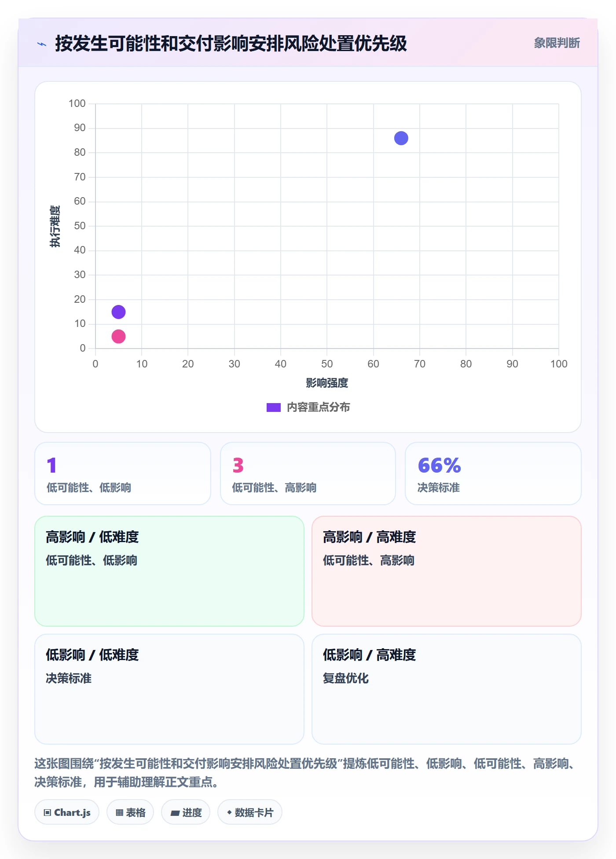The image size is (616, 859).
Task: Select the 低影响 / 高难度 quadrant card
Action: (x=447, y=689)
